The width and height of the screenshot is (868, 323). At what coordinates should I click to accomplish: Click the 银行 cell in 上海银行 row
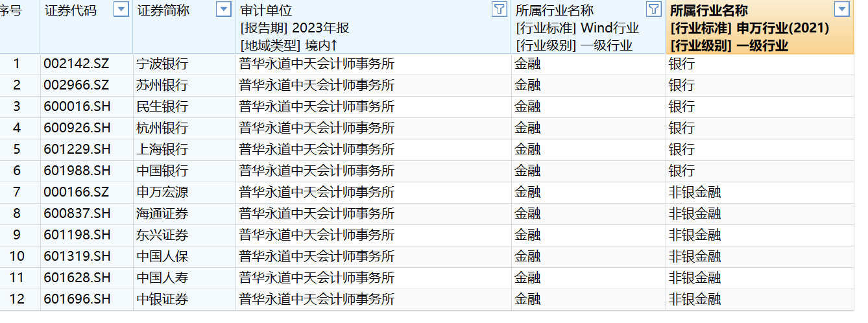760,150
